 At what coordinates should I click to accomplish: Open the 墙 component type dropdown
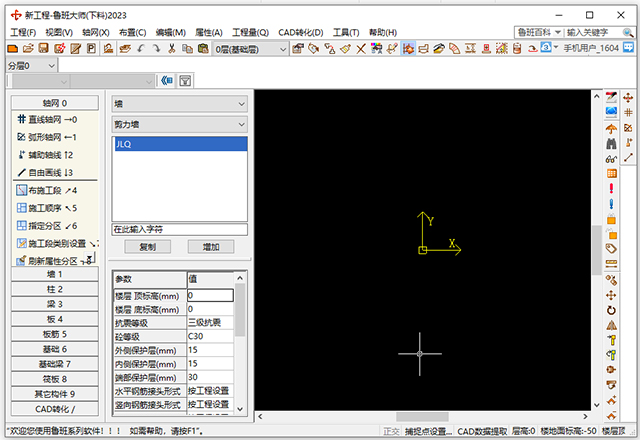(179, 102)
